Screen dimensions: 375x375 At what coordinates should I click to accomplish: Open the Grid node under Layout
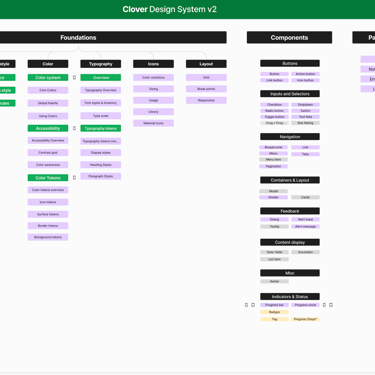[206, 77]
